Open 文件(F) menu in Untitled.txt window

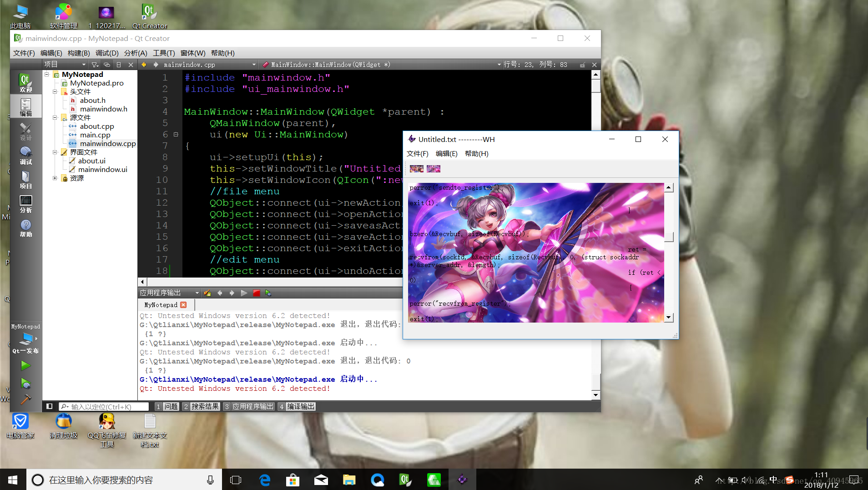click(x=418, y=154)
